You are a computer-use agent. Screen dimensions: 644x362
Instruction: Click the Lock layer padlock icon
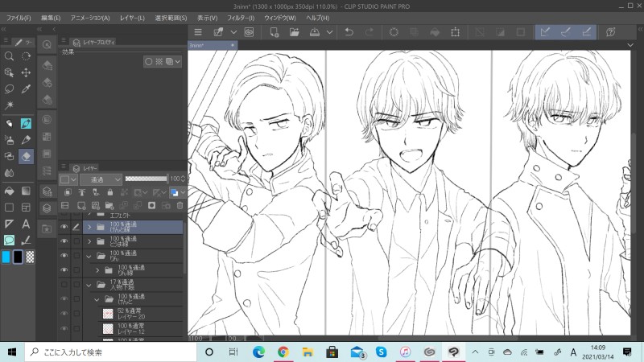click(x=110, y=192)
